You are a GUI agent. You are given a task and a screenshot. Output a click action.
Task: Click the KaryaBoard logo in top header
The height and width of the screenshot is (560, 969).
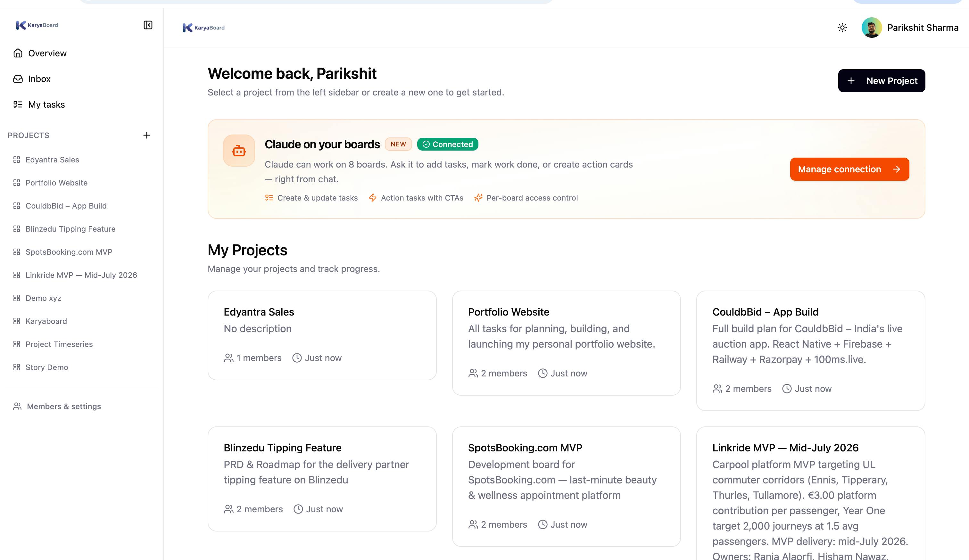pyautogui.click(x=204, y=28)
